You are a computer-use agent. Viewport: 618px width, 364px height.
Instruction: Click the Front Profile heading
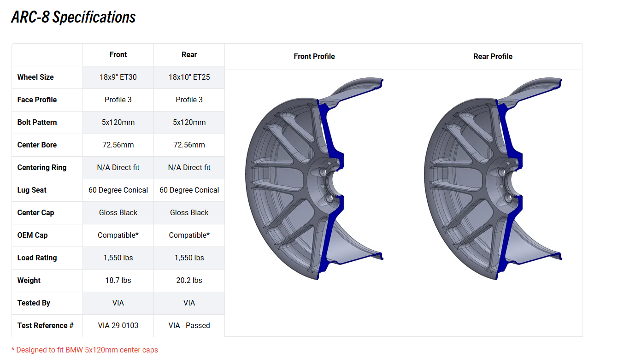coord(314,56)
